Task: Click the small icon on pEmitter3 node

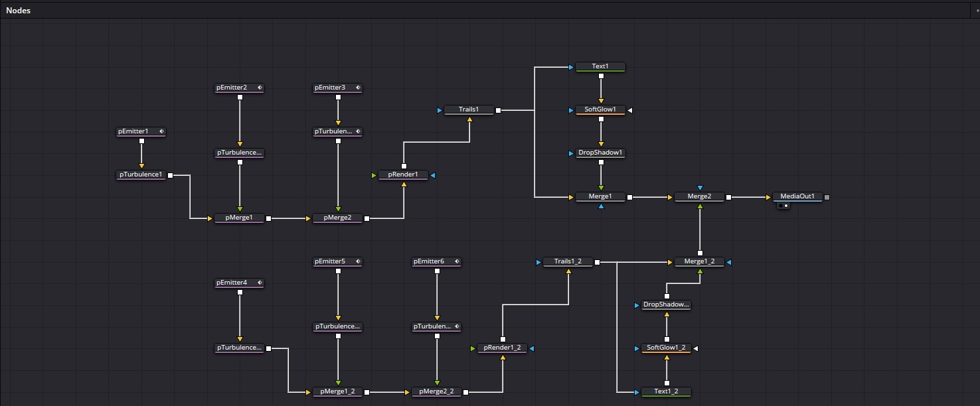Action: 358,88
